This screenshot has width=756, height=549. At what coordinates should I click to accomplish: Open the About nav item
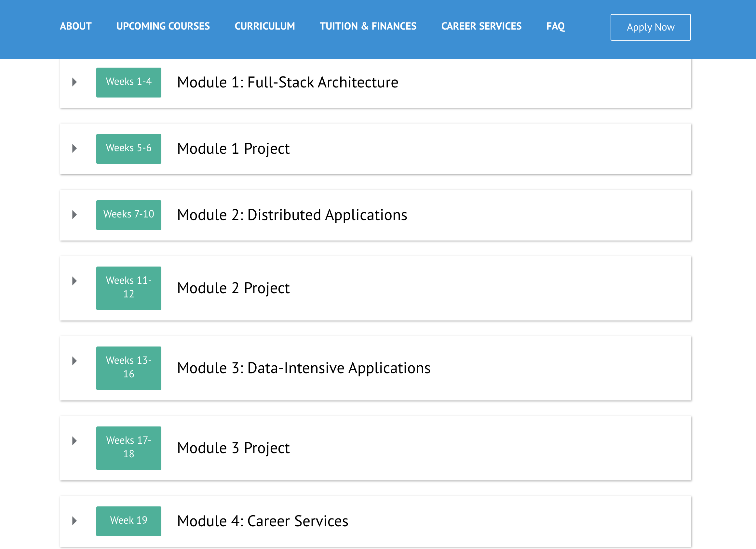point(76,26)
